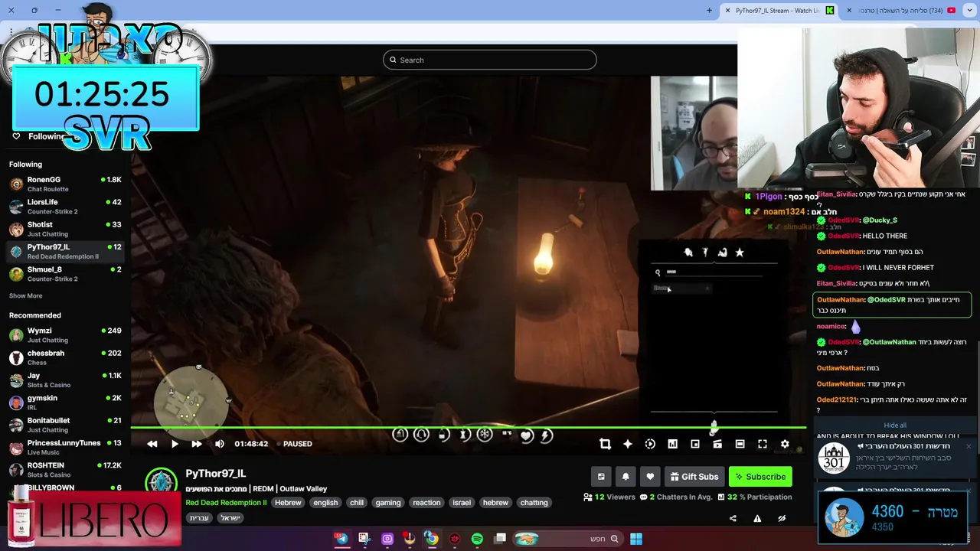Viewport: 980px width, 551px height.
Task: Click the star icon in the game menu
Action: click(740, 253)
